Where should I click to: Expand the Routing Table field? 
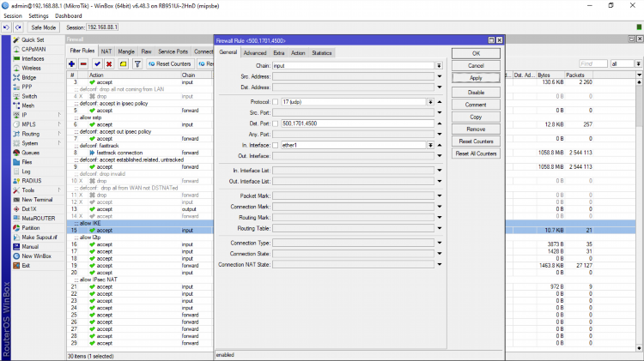(x=440, y=228)
